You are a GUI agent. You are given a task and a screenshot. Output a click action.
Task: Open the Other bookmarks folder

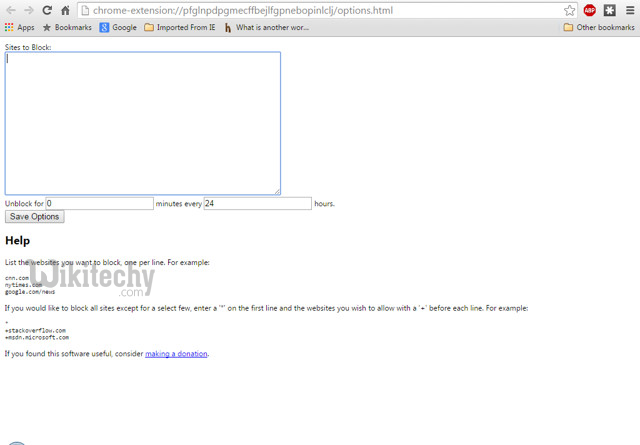click(x=599, y=27)
